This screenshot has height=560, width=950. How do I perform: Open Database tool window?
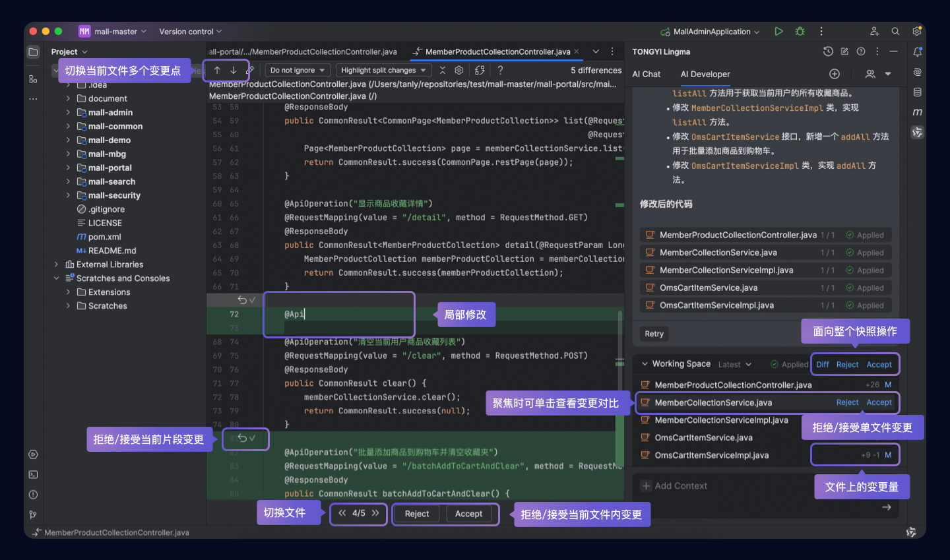918,92
